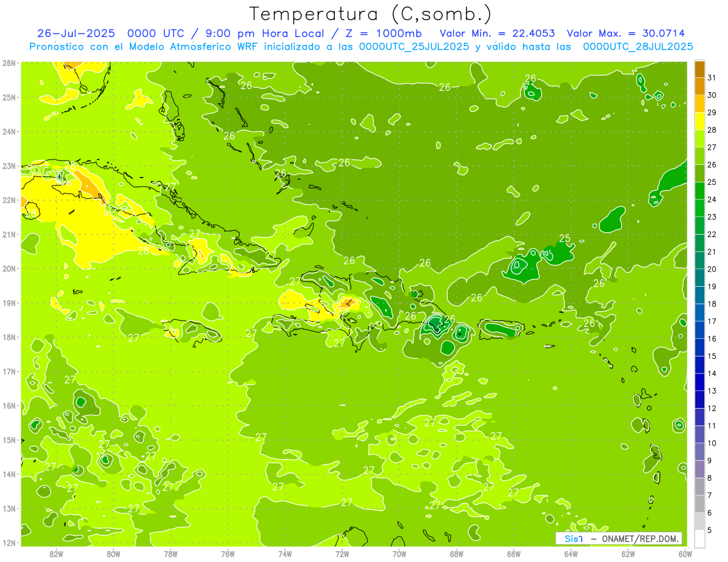Viewport: 728px width, 562px height.
Task: Click the legend value 5
Action: (x=710, y=530)
